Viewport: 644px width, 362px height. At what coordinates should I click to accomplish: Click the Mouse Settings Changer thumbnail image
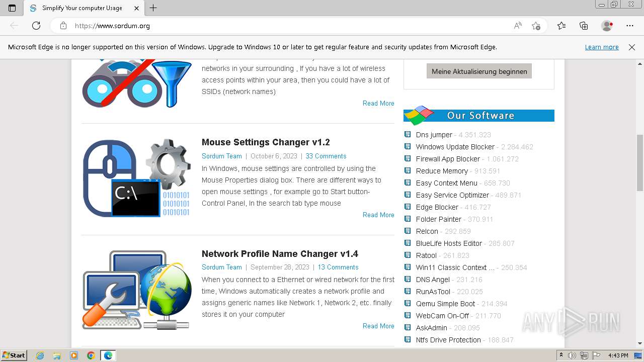(136, 178)
